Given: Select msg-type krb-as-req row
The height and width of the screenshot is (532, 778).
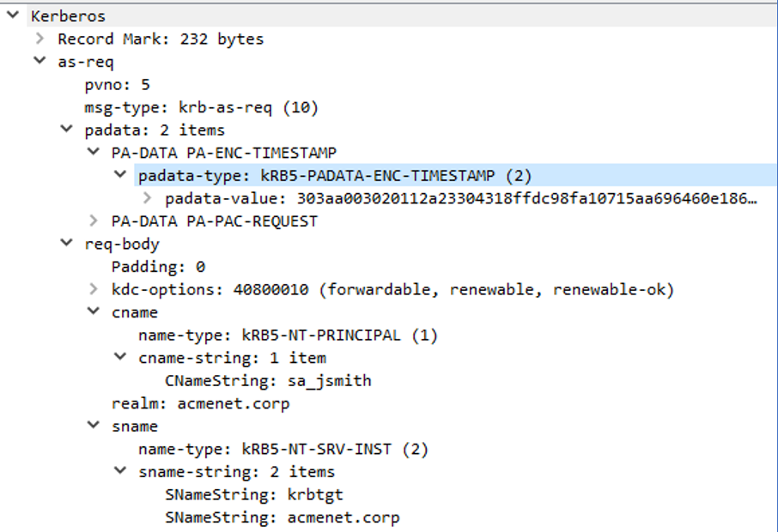Looking at the screenshot, I should [200, 107].
